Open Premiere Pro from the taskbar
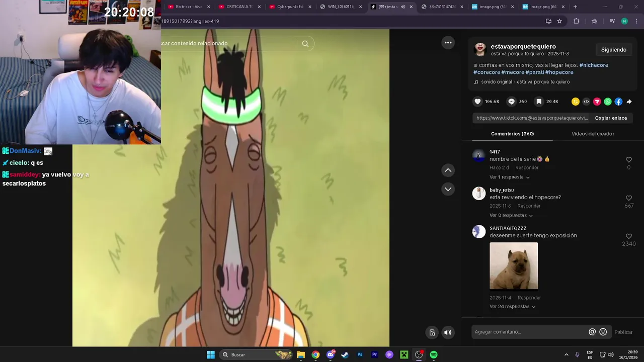 click(374, 355)
